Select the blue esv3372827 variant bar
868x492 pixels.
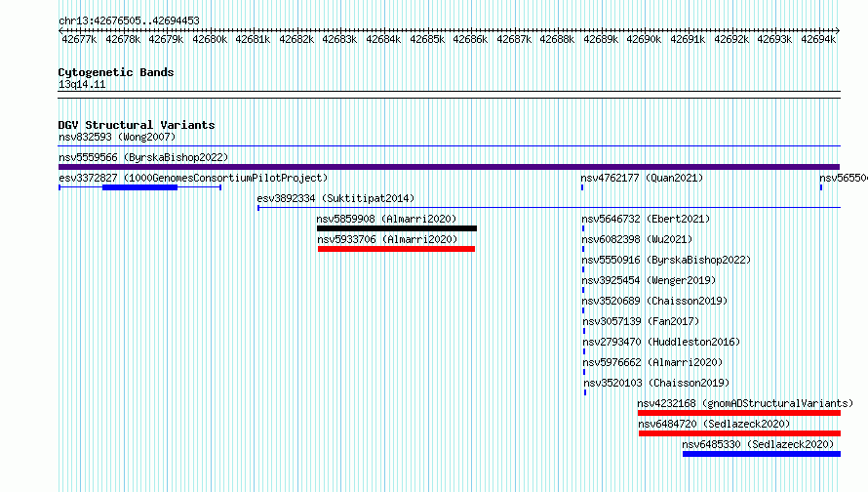tap(139, 187)
